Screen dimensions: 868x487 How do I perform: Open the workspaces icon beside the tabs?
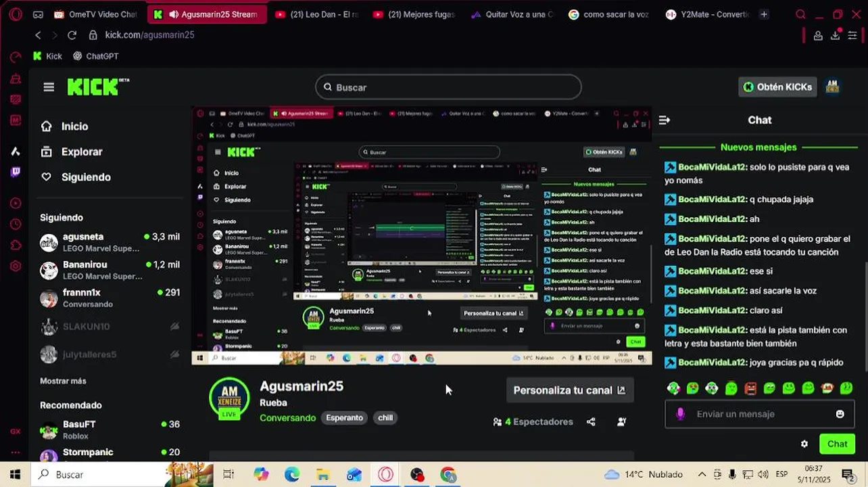pos(38,14)
